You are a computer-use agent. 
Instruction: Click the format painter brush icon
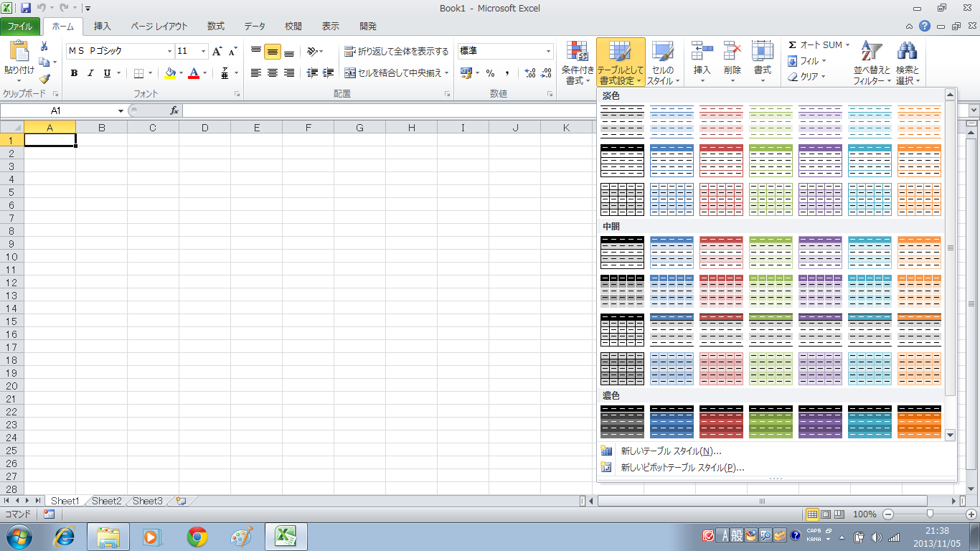[44, 79]
